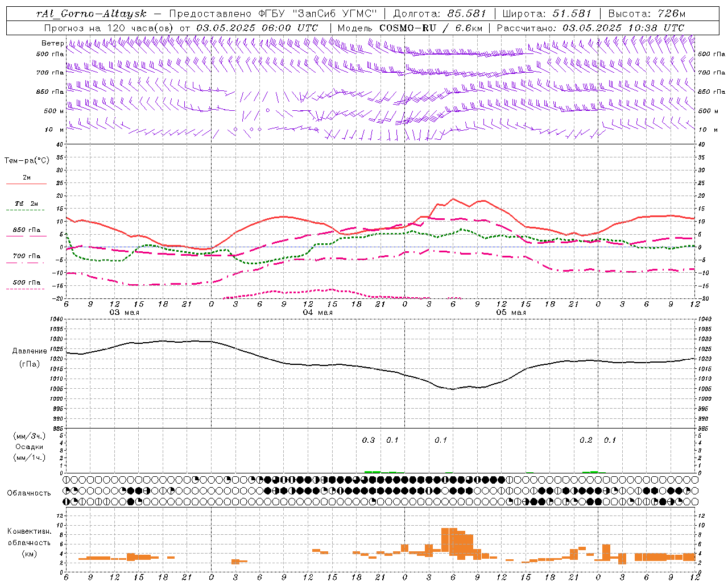Image resolution: width=728 pixels, height=582 pixels.
Task: Select the Долгота: 85.581 header field
Action: (440, 14)
